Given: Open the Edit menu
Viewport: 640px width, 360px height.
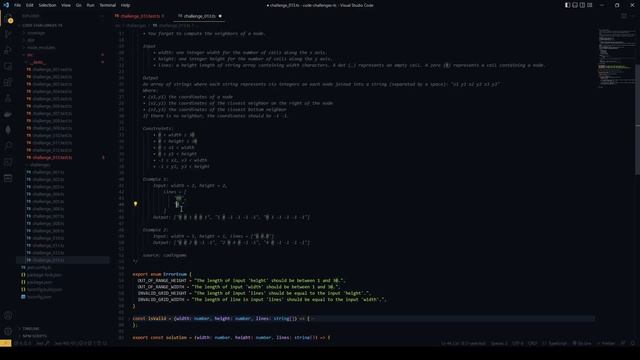Looking at the screenshot, I should [30, 5].
